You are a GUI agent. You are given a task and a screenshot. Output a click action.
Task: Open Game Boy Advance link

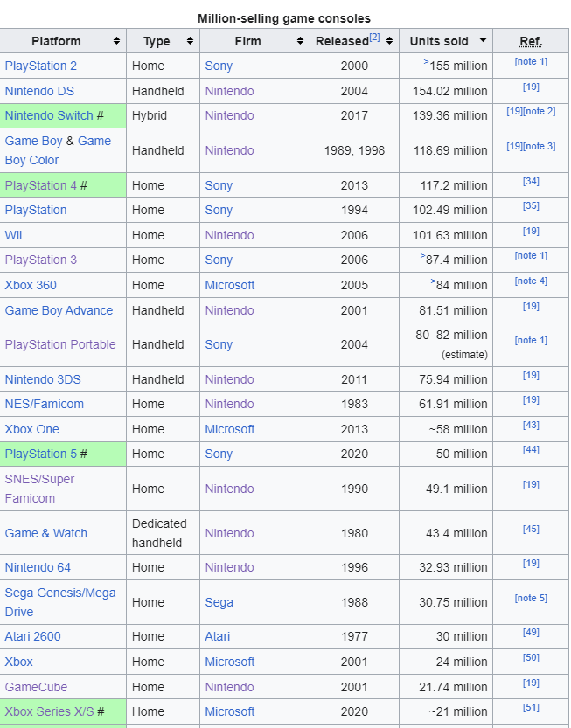pos(59,310)
